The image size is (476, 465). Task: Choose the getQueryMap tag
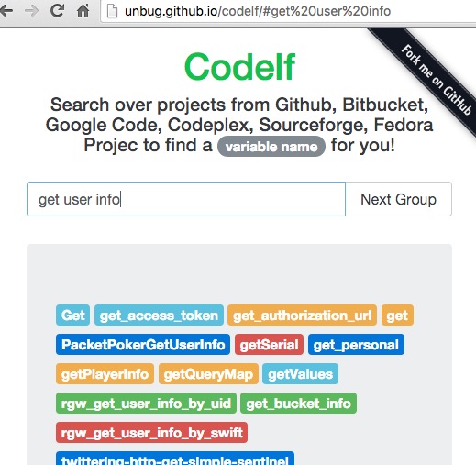click(208, 374)
